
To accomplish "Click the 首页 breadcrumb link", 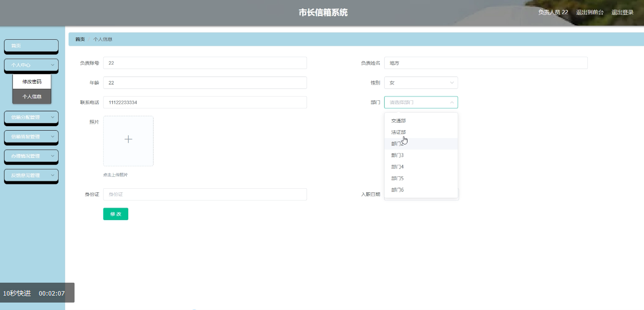I will [79, 38].
